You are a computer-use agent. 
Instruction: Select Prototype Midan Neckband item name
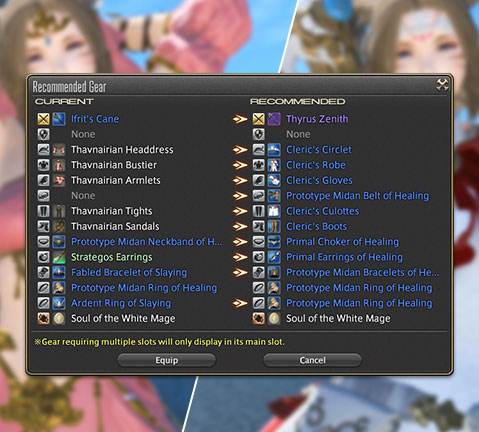tap(147, 242)
